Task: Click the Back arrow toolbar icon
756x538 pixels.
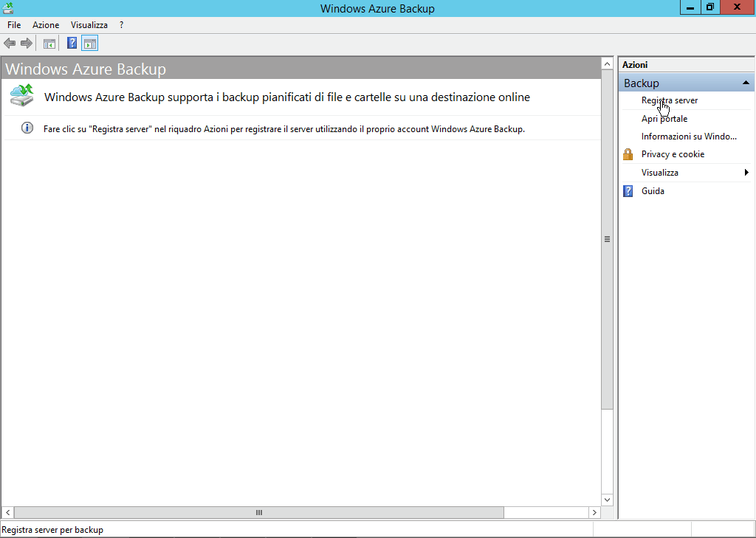Action: [10, 44]
